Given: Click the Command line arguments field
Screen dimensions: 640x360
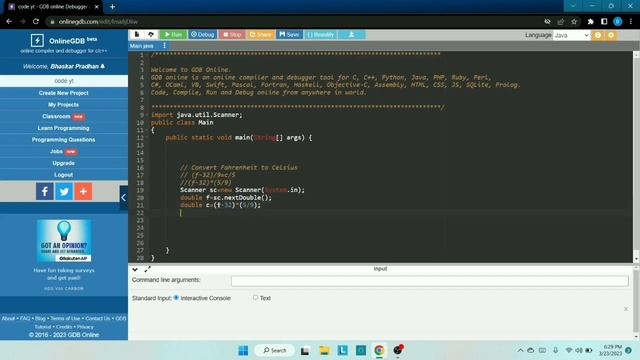Looking at the screenshot, I should 430,281.
